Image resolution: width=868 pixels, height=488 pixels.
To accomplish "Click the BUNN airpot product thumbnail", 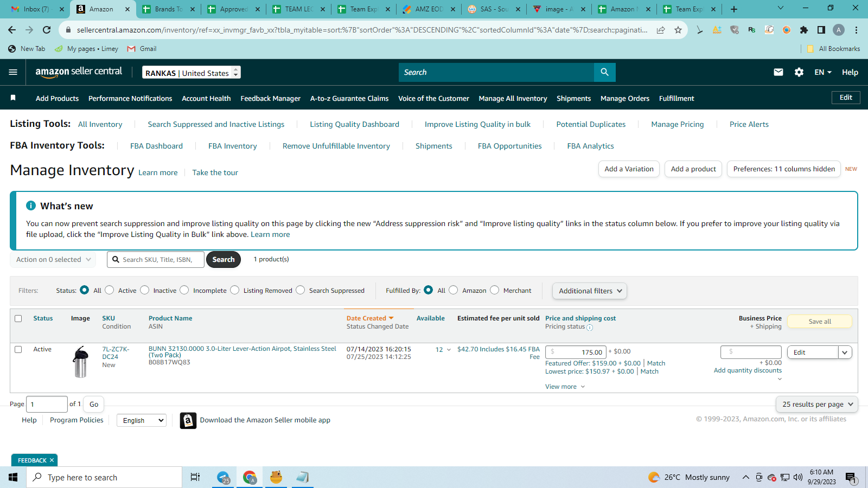I will 80,362.
